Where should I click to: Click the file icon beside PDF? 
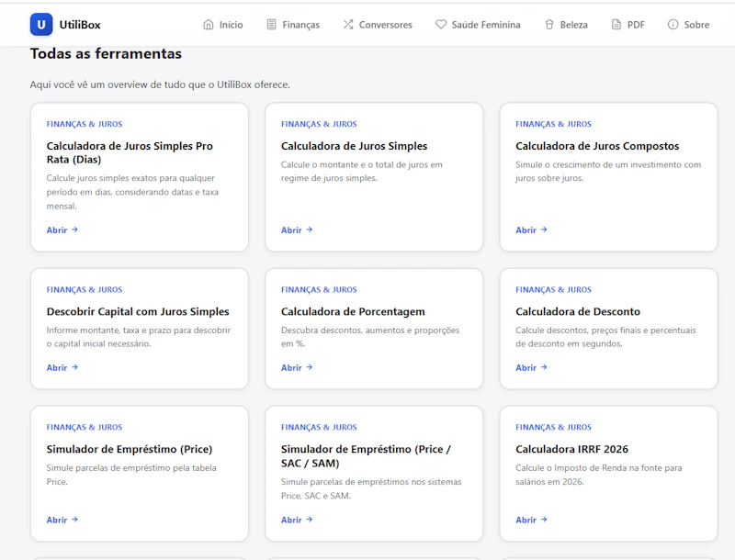coord(616,25)
